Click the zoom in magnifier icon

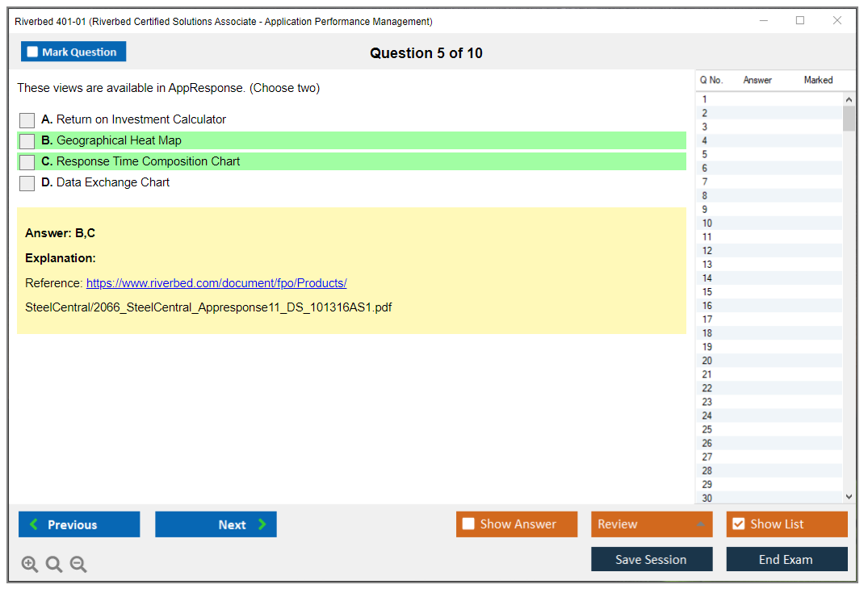click(x=30, y=564)
